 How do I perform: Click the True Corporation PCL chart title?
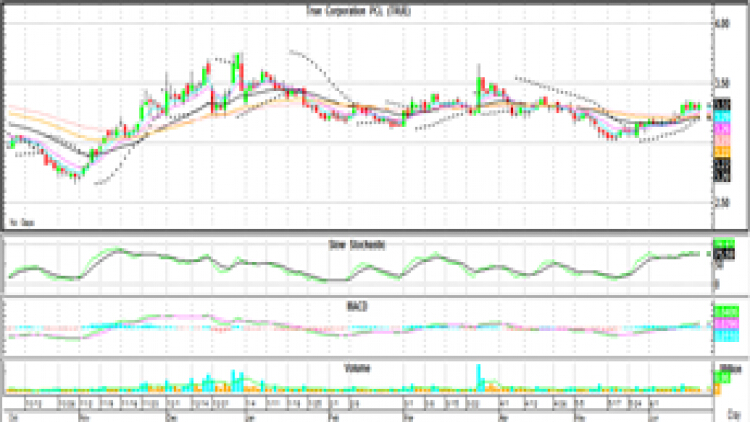[x=358, y=11]
